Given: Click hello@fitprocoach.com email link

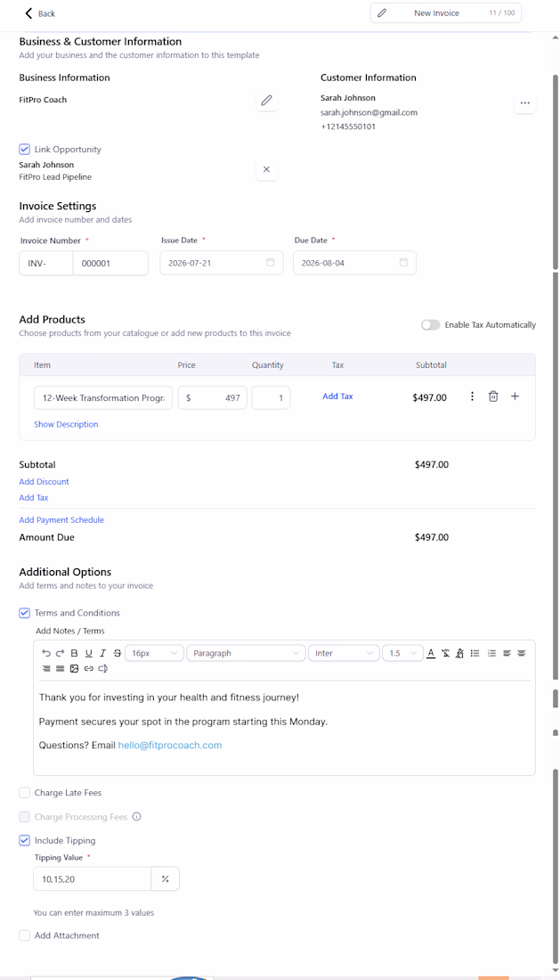Looking at the screenshot, I should coord(170,745).
